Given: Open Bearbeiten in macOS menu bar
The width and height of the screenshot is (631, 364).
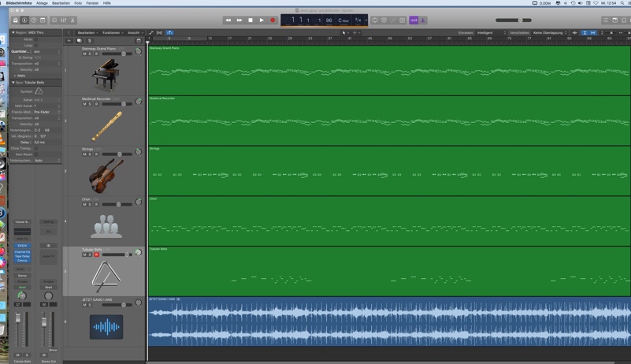Looking at the screenshot, I should (x=61, y=3).
